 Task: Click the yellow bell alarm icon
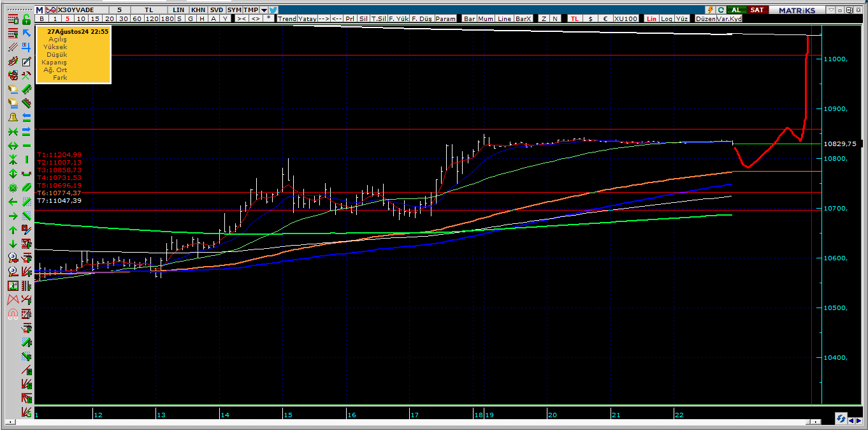click(x=13, y=117)
